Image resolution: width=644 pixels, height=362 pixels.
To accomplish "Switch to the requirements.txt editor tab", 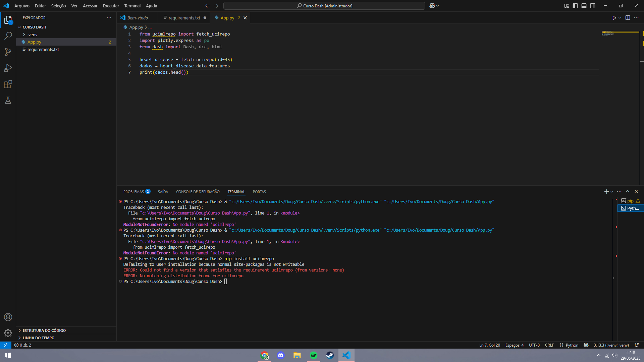I will pyautogui.click(x=184, y=18).
